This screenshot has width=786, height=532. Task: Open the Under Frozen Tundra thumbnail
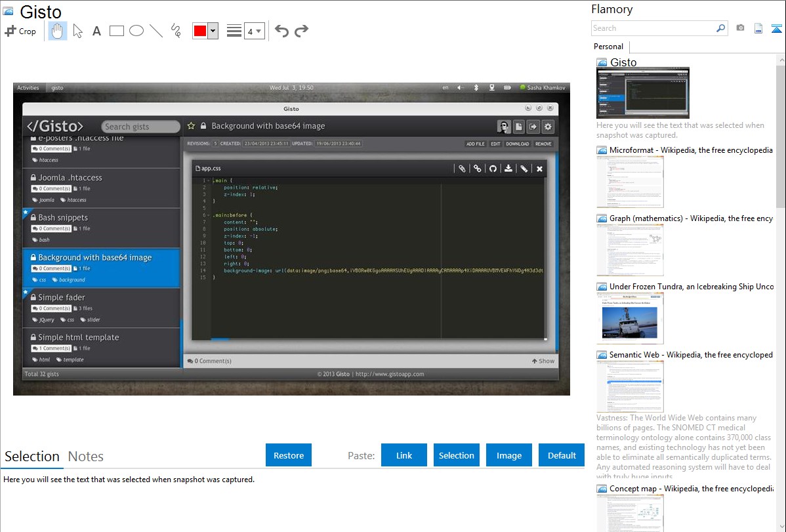pos(630,318)
